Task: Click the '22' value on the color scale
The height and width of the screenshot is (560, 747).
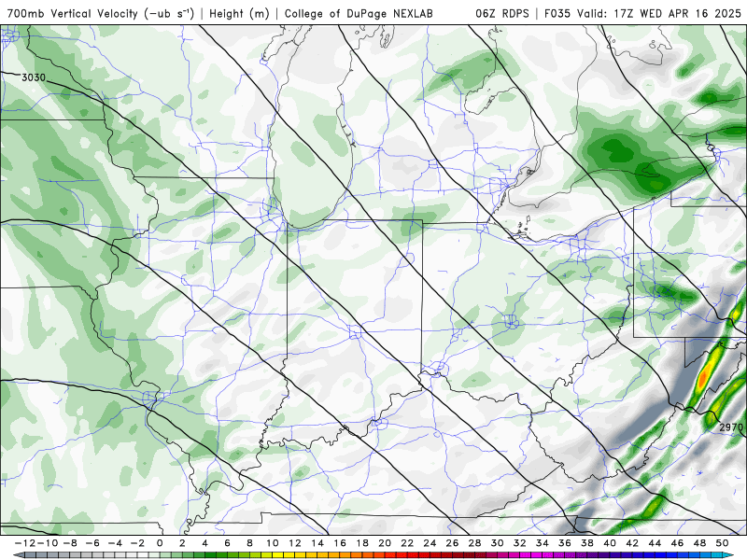Action: pyautogui.click(x=407, y=543)
